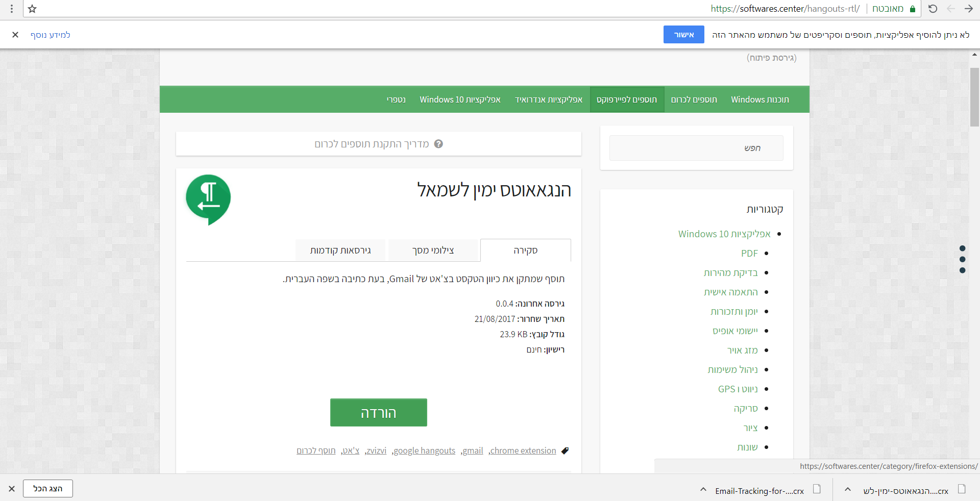Click the release date 21/08/2017
The width and height of the screenshot is (980, 501).
coord(495,319)
